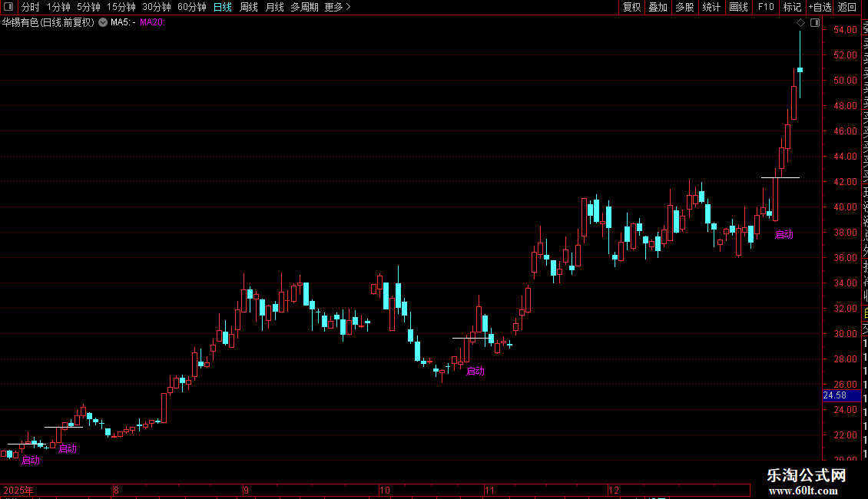Click the diamond marker icon above the price axis
The width and height of the screenshot is (868, 499).
[800, 23]
